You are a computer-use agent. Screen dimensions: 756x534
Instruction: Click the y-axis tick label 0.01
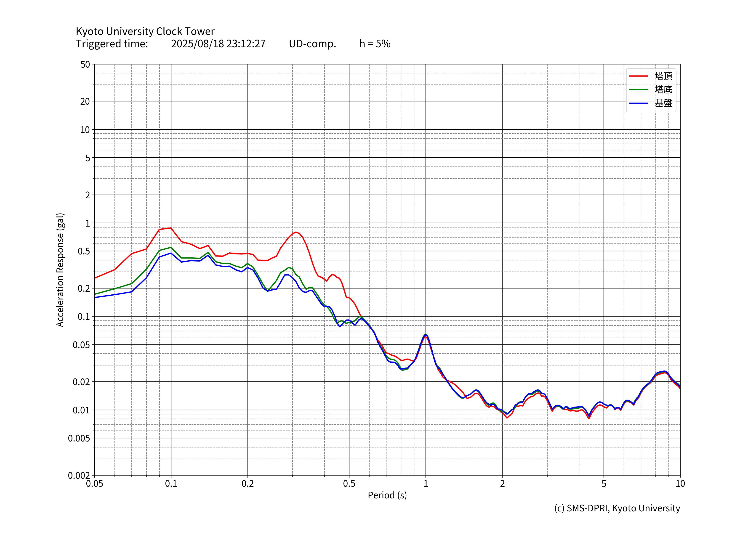(81, 410)
